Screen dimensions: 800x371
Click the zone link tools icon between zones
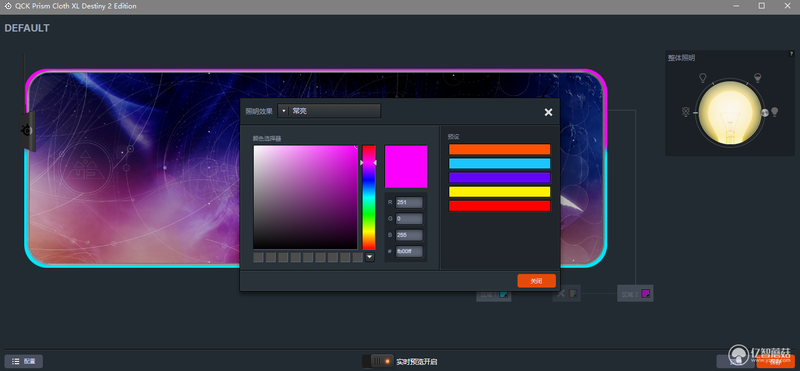click(x=561, y=293)
